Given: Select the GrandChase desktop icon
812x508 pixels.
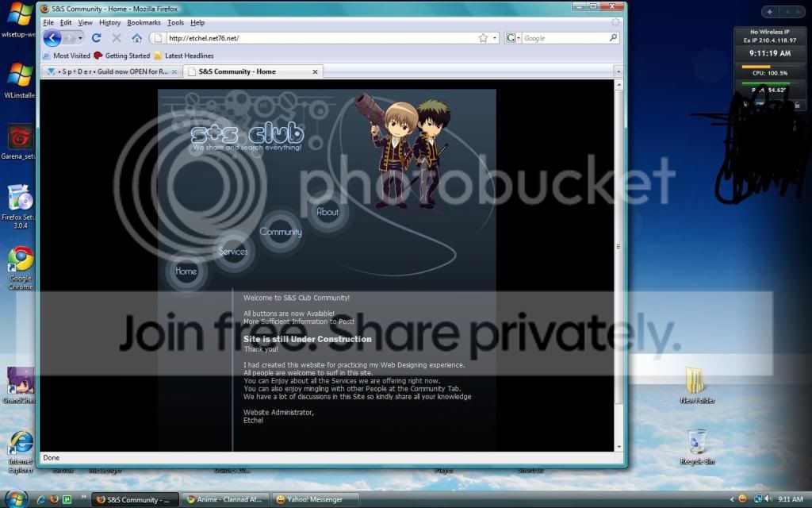Looking at the screenshot, I should pyautogui.click(x=20, y=385).
